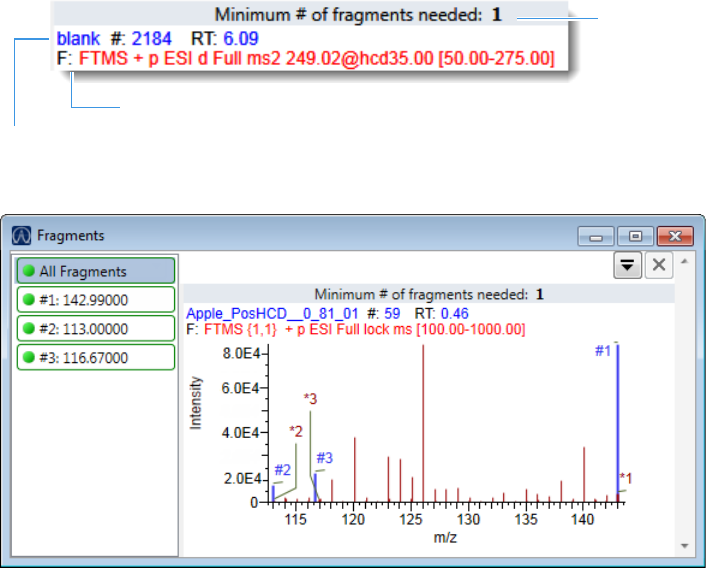Click the m/z axis label
Image resolution: width=706 pixels, height=568 pixels.
(x=445, y=538)
